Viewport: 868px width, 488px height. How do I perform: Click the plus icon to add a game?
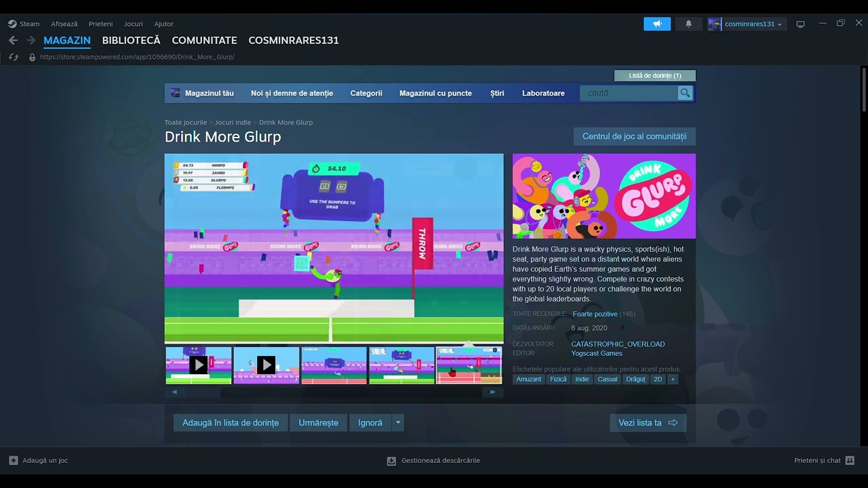point(14,460)
